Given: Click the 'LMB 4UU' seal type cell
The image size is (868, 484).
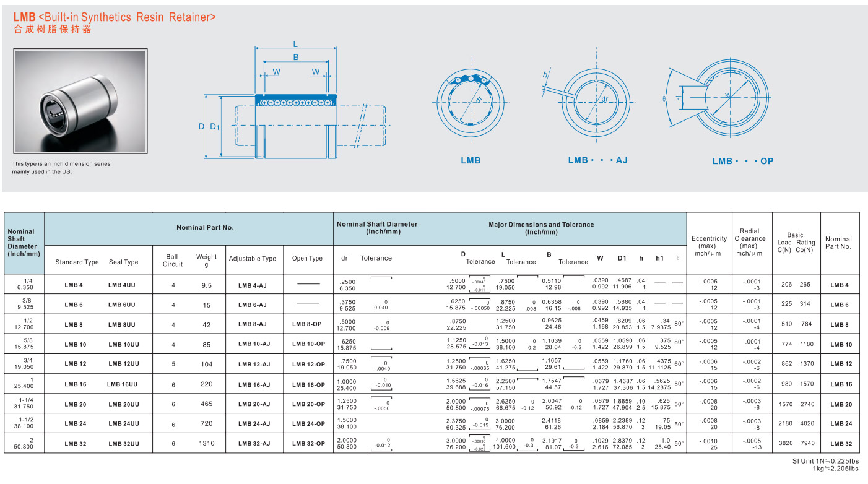Looking at the screenshot, I should pyautogui.click(x=123, y=285).
